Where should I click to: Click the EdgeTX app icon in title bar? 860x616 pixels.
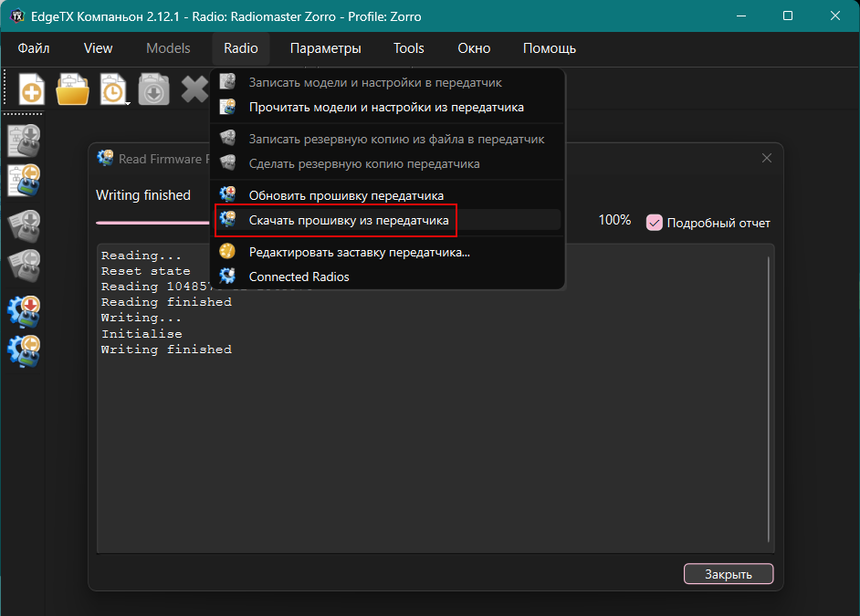[17, 16]
